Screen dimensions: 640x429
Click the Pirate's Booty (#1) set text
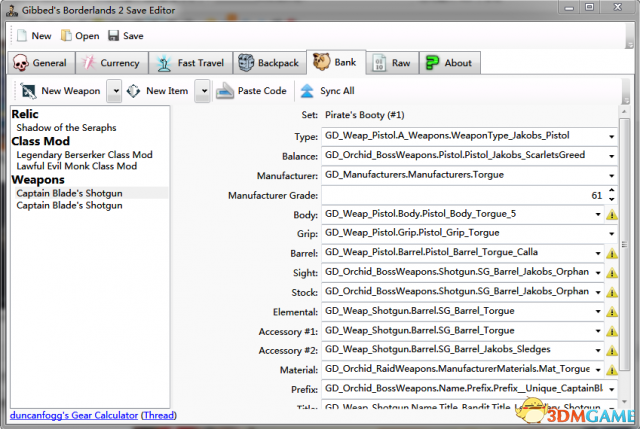point(364,115)
